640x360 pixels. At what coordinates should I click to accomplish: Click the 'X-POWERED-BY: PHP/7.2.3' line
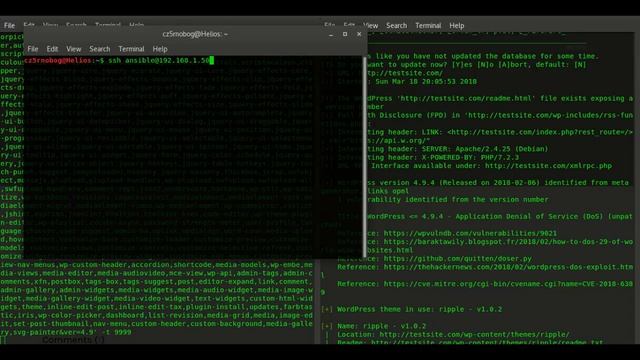tap(443, 158)
